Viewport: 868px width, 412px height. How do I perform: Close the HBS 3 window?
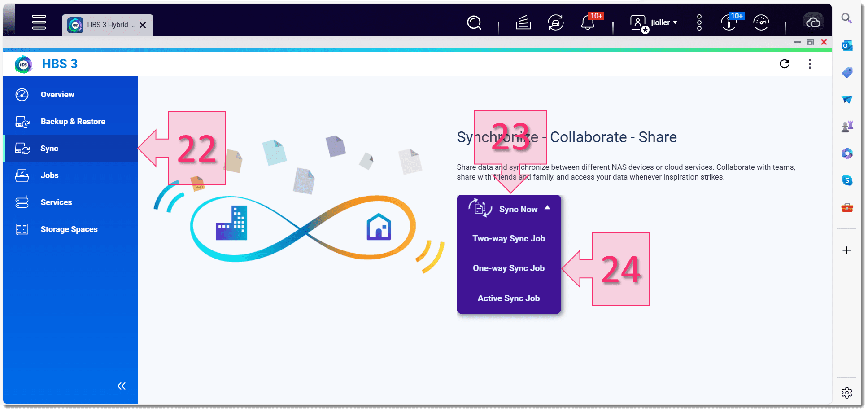coord(824,42)
